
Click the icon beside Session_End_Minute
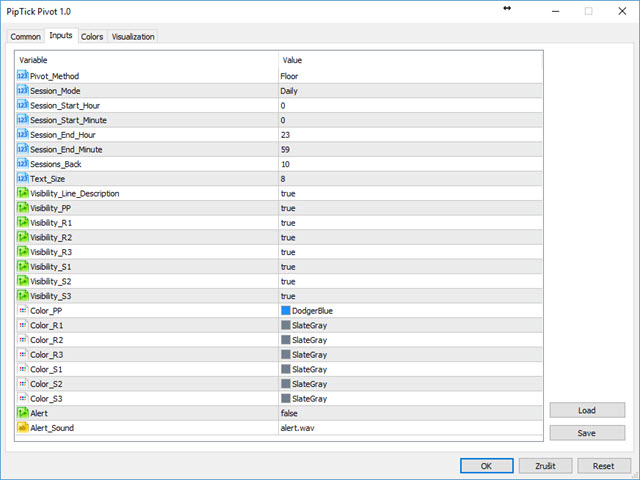tap(22, 149)
